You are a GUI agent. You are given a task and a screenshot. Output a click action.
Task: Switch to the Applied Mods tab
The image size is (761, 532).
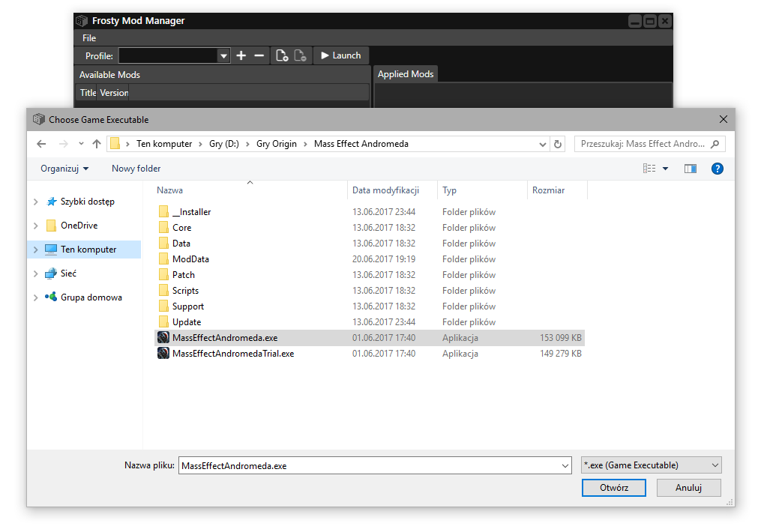tap(406, 73)
